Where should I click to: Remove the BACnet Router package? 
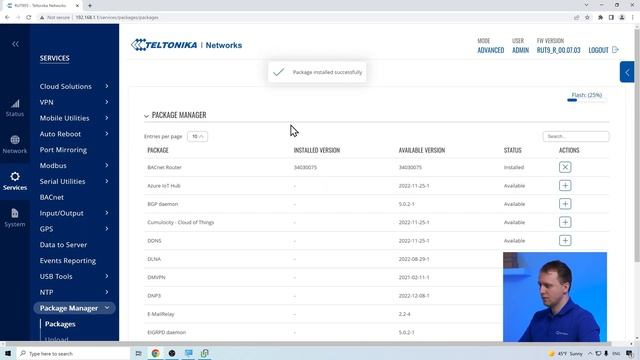tap(565, 167)
